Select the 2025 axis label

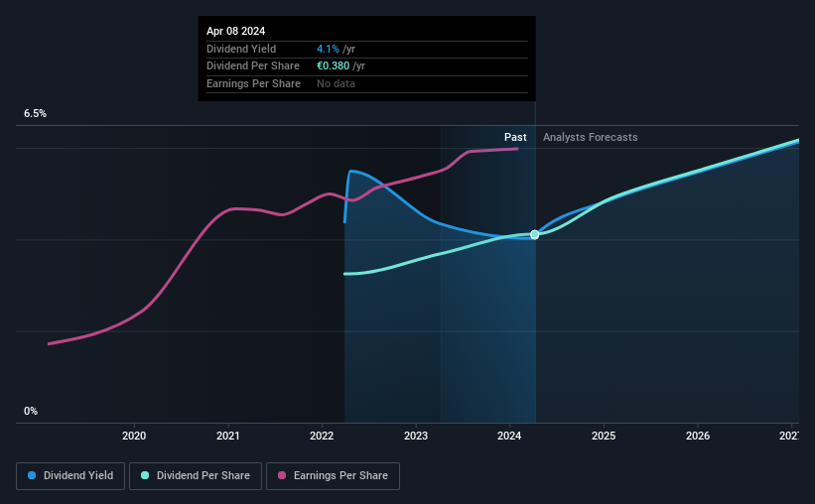[604, 436]
